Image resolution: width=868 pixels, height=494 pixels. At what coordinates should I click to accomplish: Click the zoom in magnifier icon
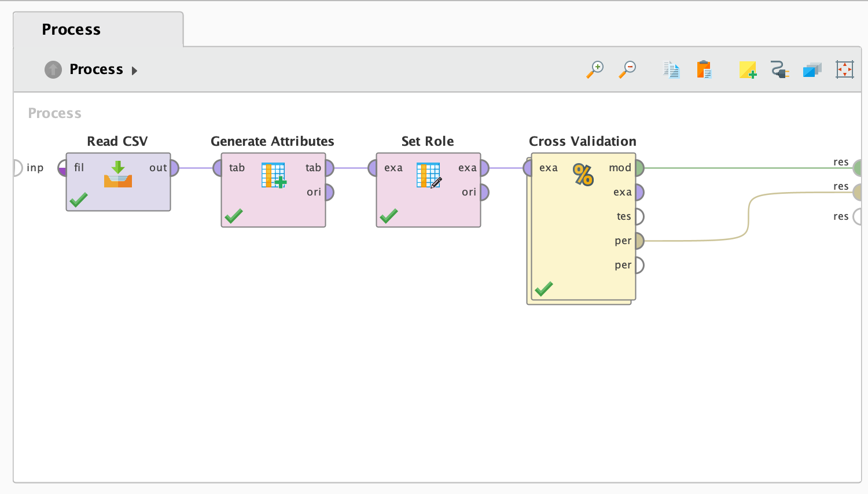click(x=595, y=69)
